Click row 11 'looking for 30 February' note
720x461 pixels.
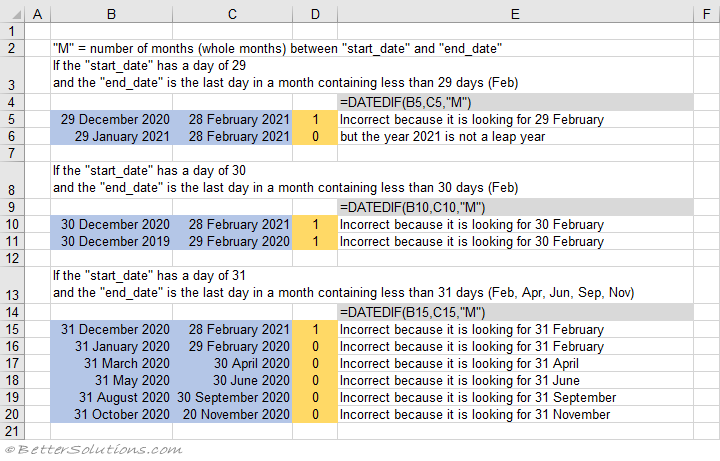click(x=472, y=241)
